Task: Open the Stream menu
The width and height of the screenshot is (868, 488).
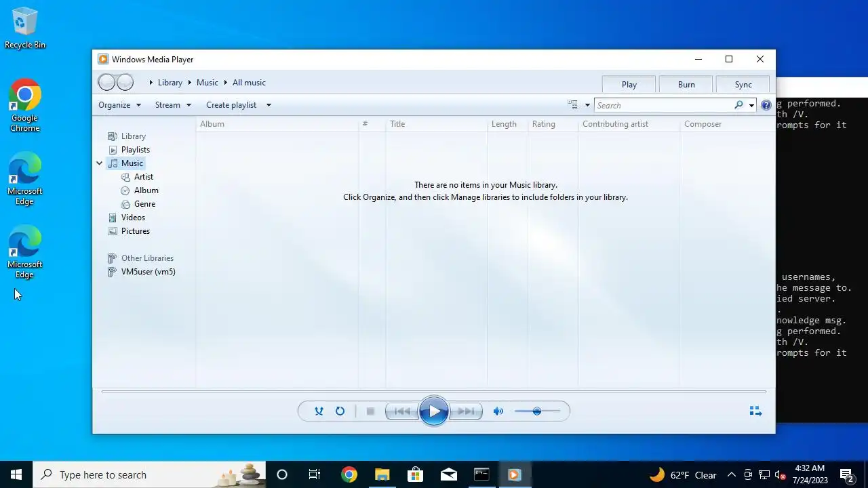Action: [173, 105]
